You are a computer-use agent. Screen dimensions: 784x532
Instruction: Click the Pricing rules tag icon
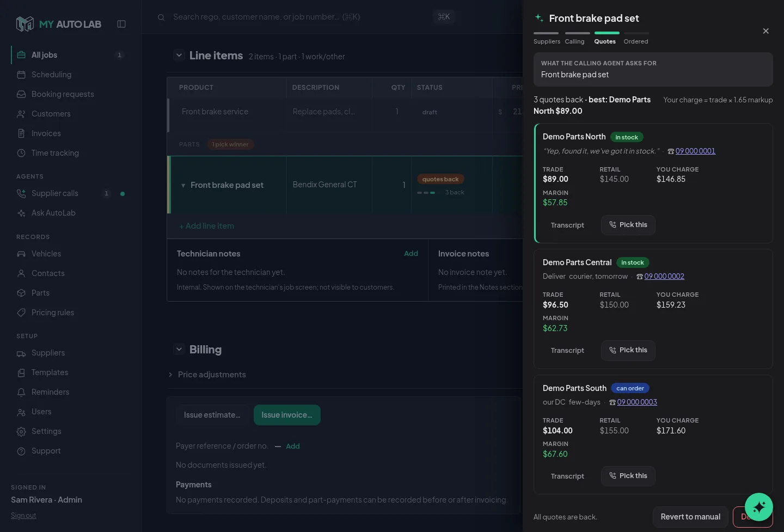tap(21, 313)
